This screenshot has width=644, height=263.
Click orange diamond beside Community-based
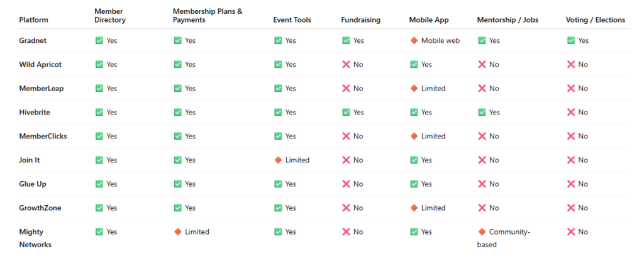[482, 232]
